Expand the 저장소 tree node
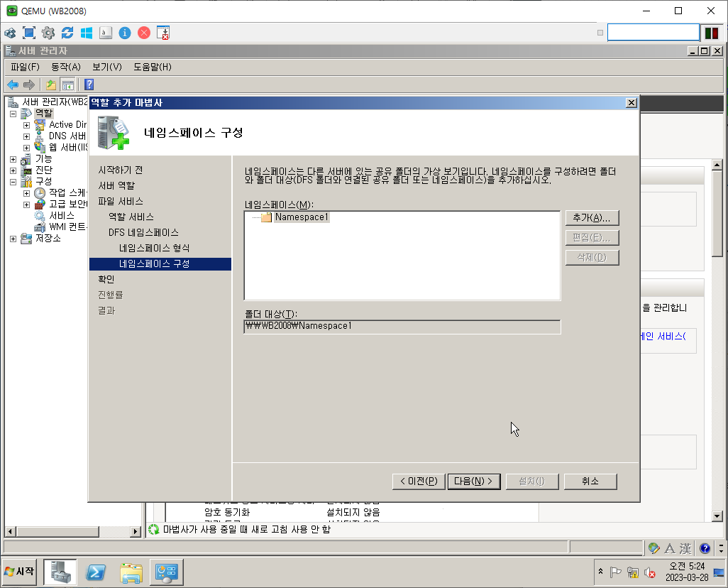Viewport: 728px width, 588px height. tap(13, 239)
